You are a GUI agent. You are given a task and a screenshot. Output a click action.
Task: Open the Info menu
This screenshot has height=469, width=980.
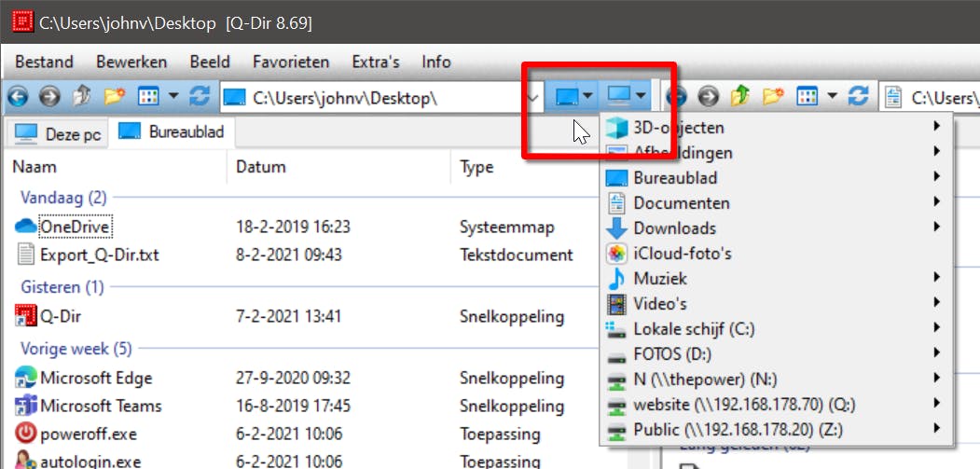pos(436,62)
